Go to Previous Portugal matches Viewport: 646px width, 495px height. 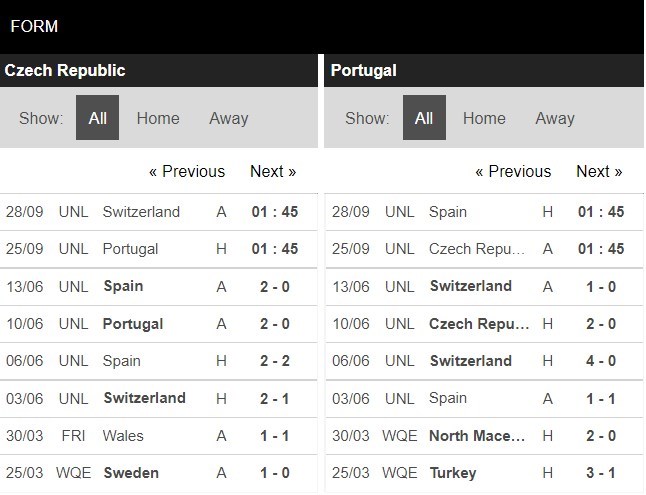(513, 171)
